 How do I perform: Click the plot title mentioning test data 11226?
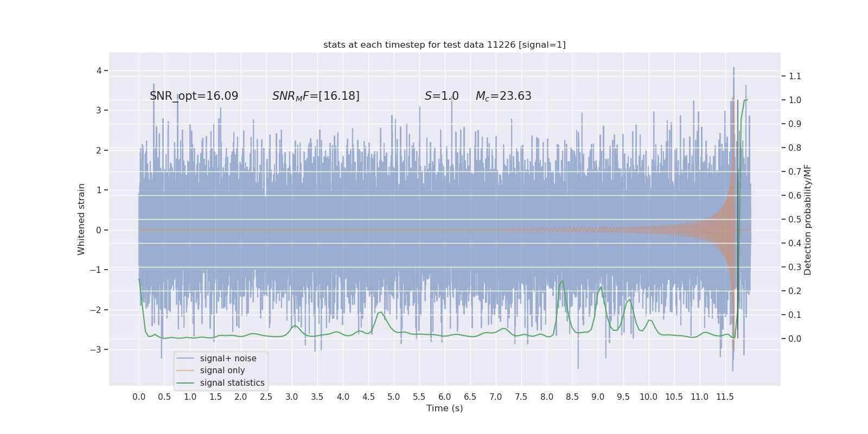tap(444, 44)
